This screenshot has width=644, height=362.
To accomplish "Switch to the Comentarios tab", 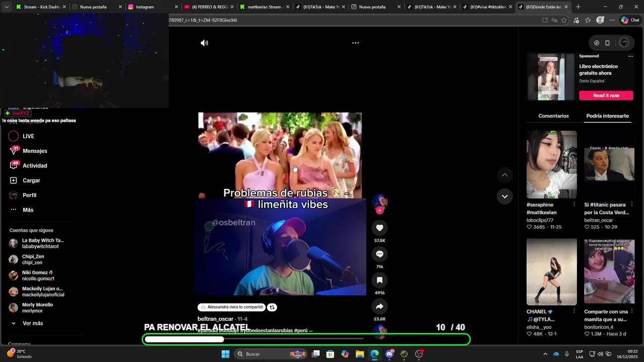I will pos(553,116).
